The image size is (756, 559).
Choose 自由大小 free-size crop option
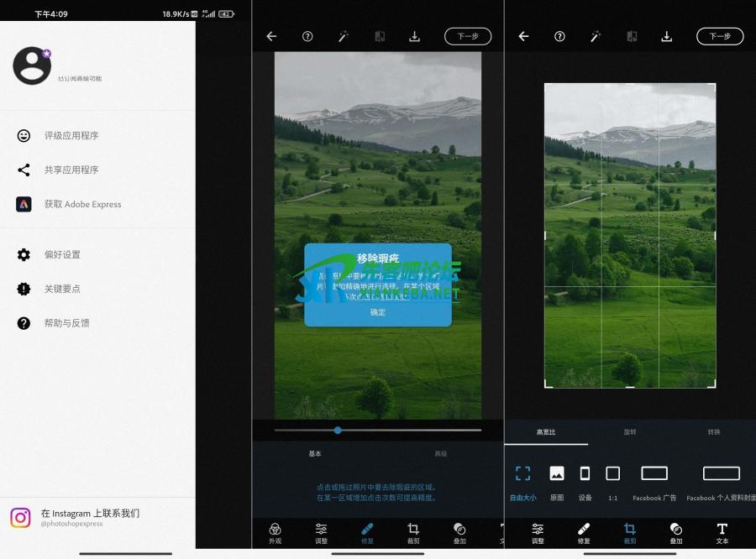(522, 481)
